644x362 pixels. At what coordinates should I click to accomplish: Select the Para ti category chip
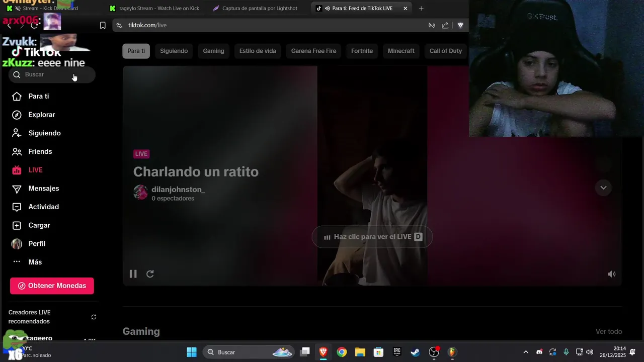(x=136, y=51)
